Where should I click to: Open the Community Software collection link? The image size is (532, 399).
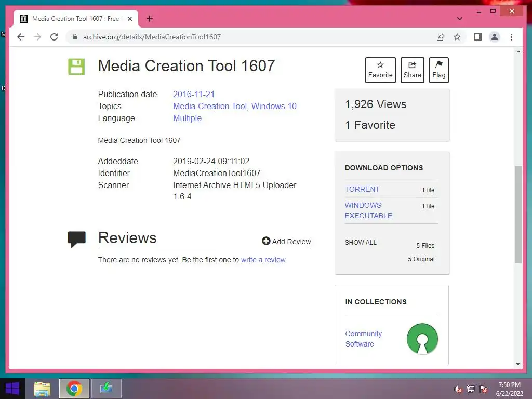point(363,339)
